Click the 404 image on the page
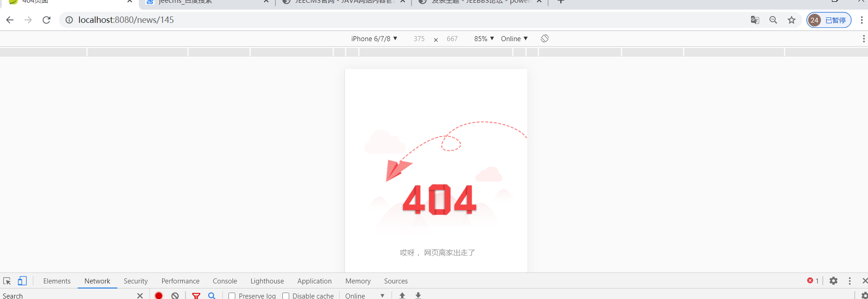Viewport: 868px width, 299px height. (439, 199)
